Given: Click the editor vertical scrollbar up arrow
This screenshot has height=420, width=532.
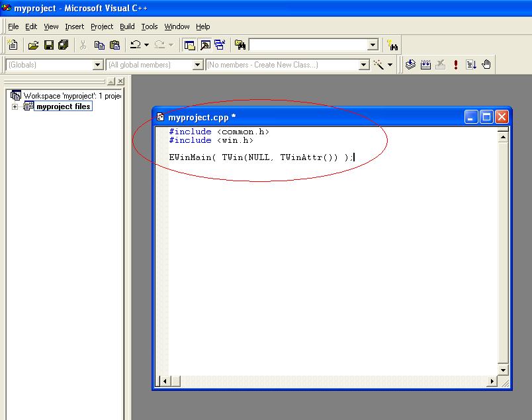Looking at the screenshot, I should pos(503,137).
